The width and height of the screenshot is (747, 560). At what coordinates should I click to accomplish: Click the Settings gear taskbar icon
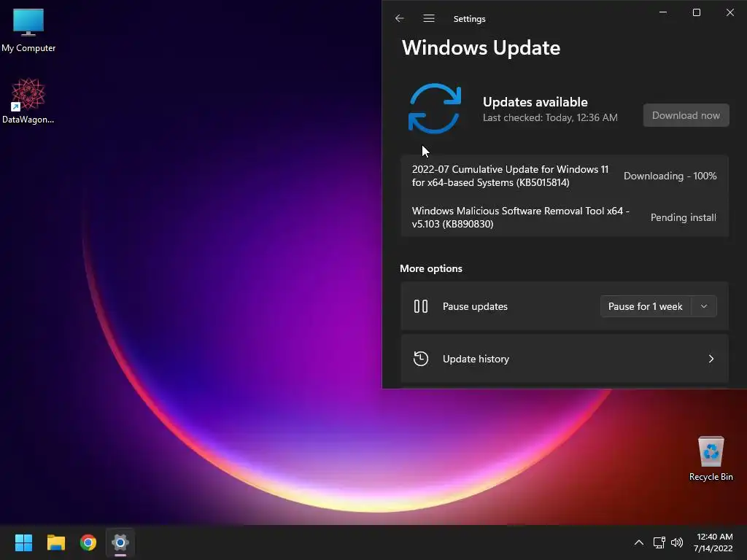[120, 542]
